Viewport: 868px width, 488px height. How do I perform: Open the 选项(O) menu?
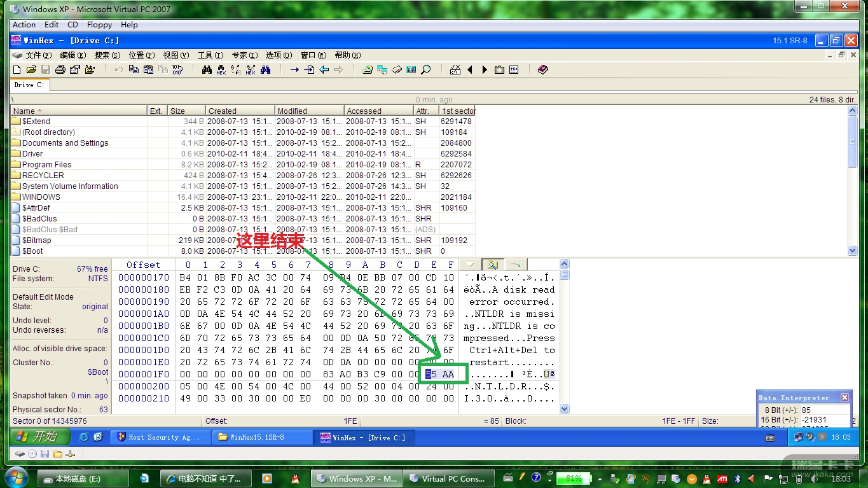pos(279,55)
